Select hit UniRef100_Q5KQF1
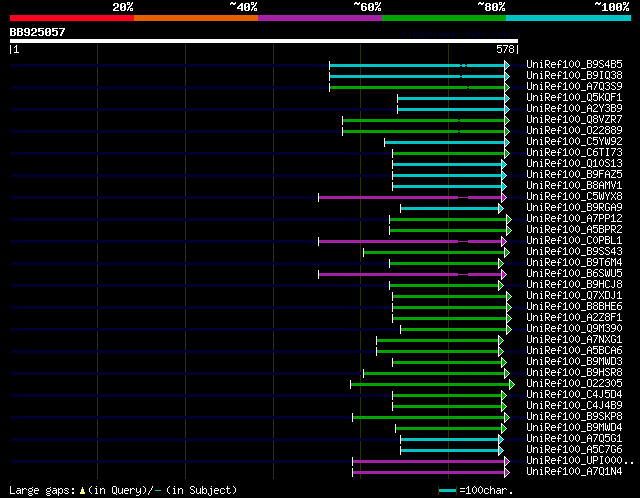The height and width of the screenshot is (498, 640). pyautogui.click(x=574, y=98)
